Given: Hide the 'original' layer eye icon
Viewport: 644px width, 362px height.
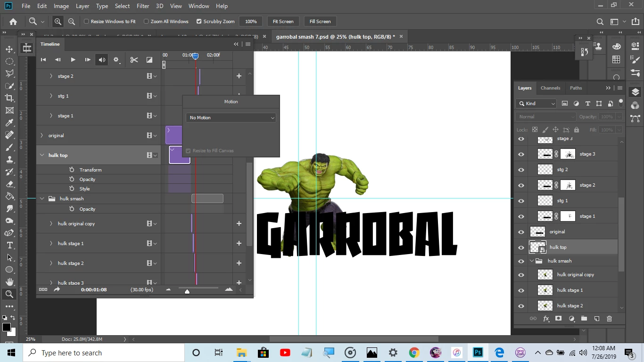Looking at the screenshot, I should click(521, 231).
